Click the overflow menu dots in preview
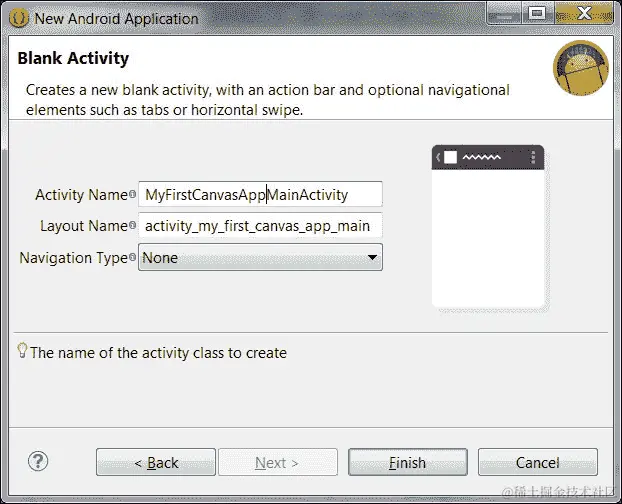 [533, 157]
